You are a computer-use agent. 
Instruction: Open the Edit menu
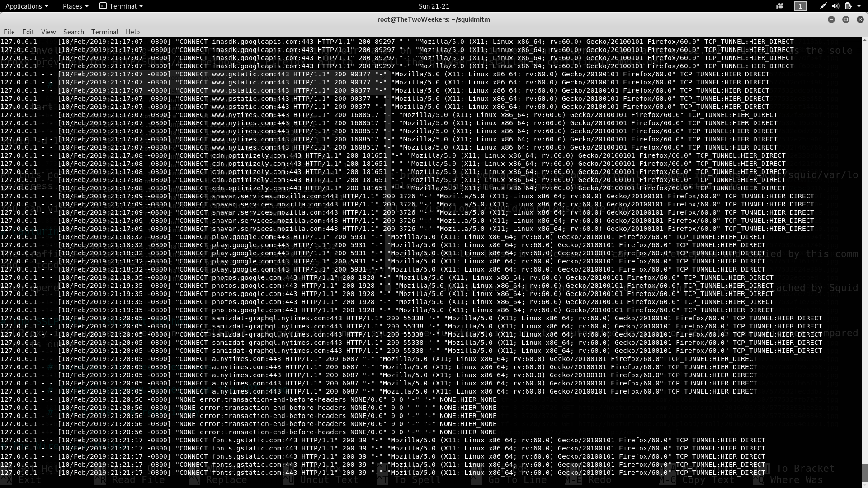[x=28, y=32]
